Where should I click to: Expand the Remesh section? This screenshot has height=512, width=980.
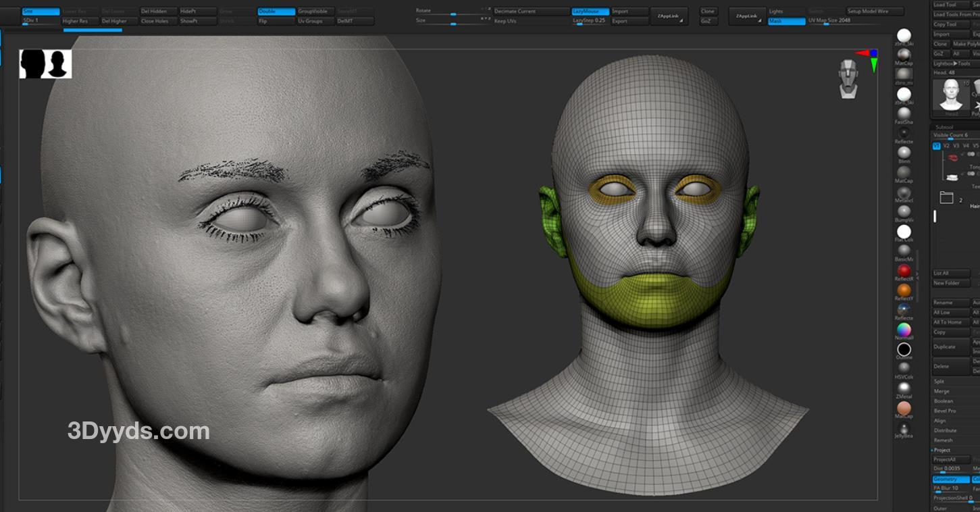pos(943,440)
